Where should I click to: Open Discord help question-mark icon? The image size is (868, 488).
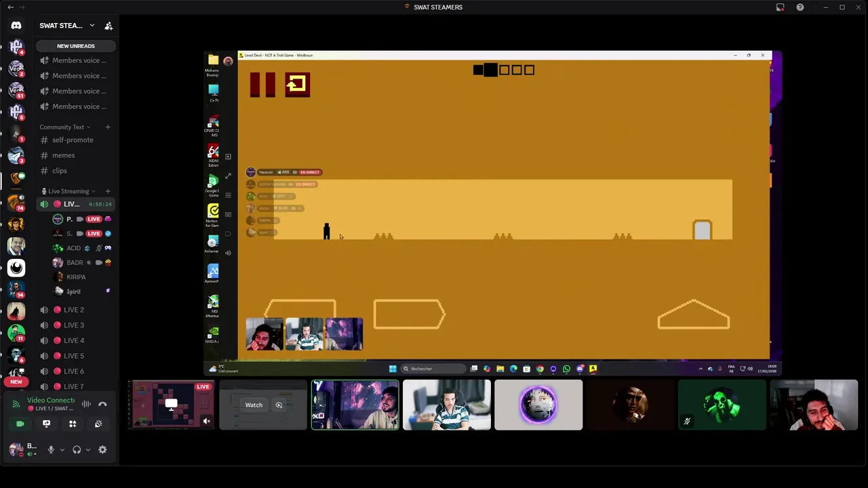pos(800,7)
